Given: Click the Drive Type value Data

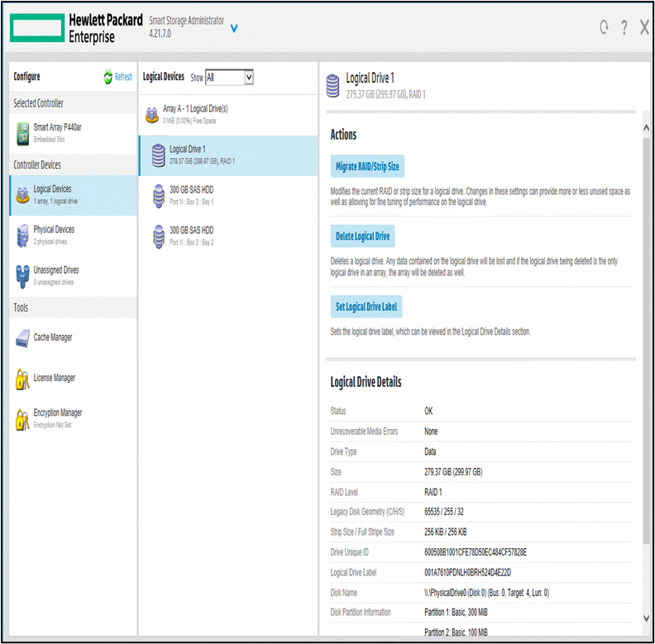Looking at the screenshot, I should click(430, 451).
